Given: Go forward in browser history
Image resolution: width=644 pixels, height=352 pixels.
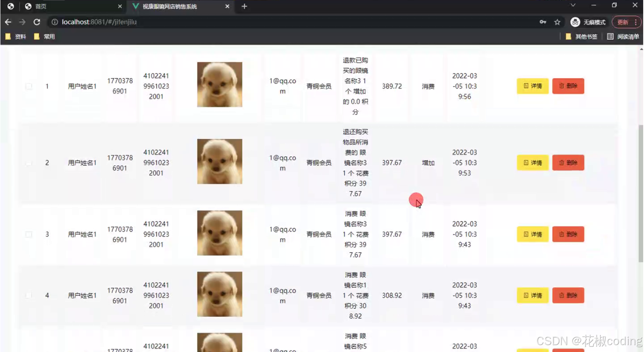Looking at the screenshot, I should (x=22, y=22).
